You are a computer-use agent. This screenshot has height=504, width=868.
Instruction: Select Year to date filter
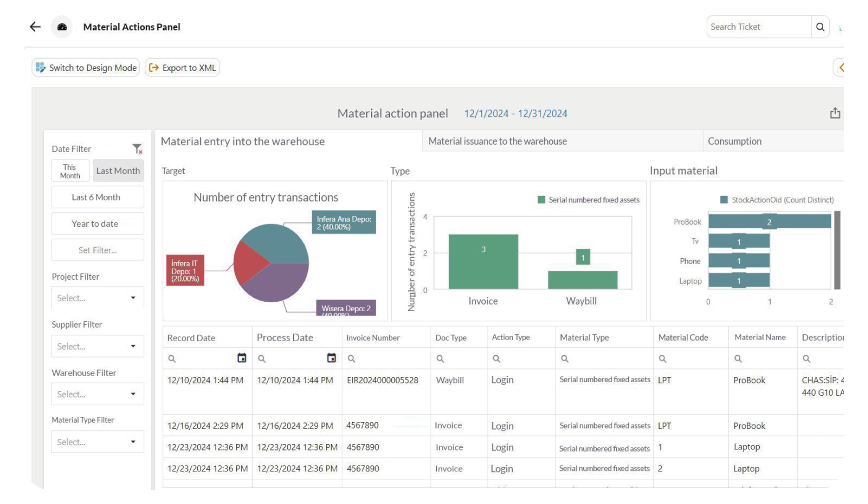click(x=98, y=224)
